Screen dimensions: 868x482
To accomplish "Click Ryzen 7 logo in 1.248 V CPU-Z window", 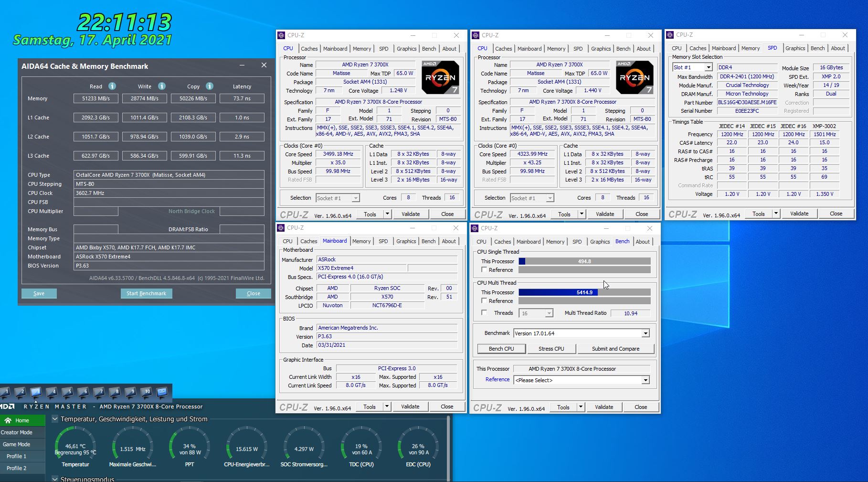I will [x=440, y=77].
